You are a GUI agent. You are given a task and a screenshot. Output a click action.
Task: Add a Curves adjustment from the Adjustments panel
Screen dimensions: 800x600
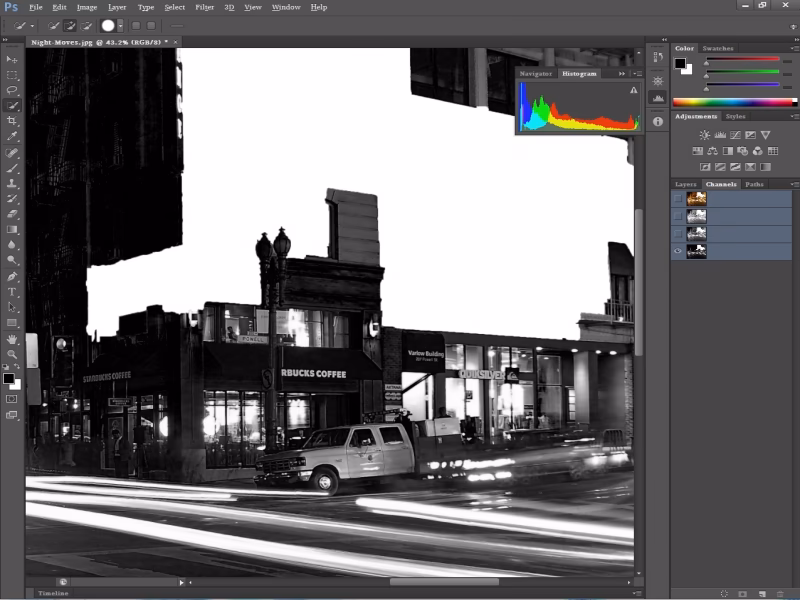[x=736, y=134]
